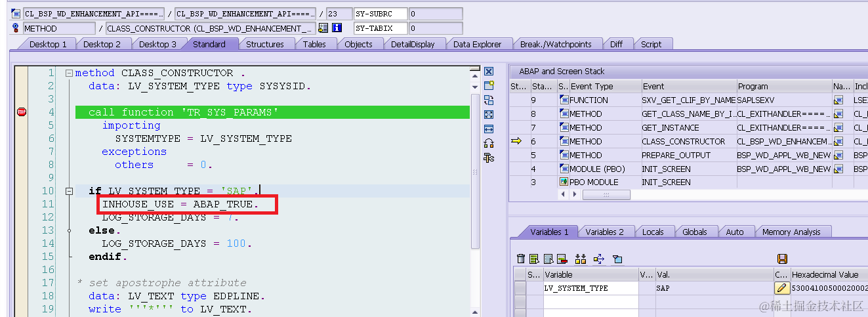Image resolution: width=868 pixels, height=317 pixels.
Task: Click the SAP value cell in Variables table
Action: pos(714,288)
